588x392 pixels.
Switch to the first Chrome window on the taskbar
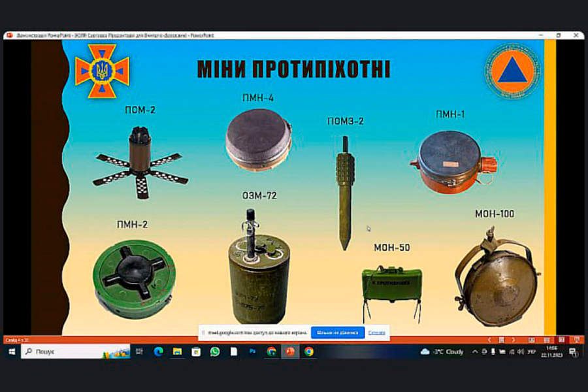coord(271,351)
